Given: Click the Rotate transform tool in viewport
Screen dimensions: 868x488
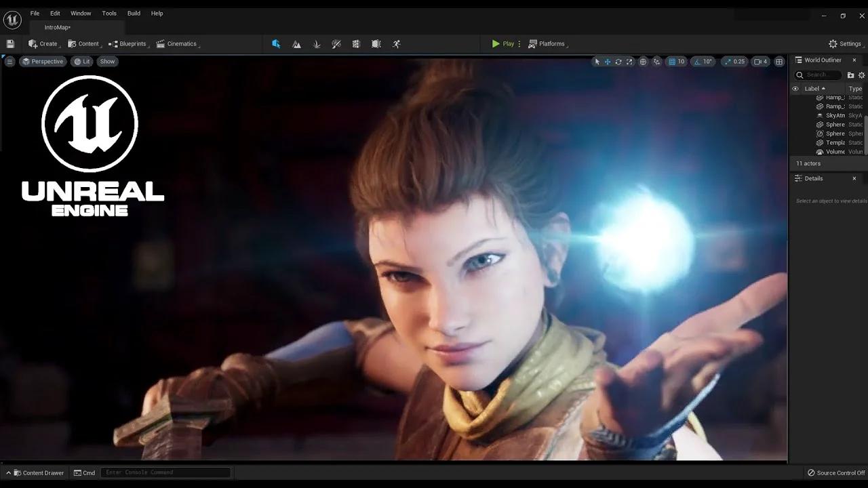Looking at the screenshot, I should pyautogui.click(x=618, y=61).
